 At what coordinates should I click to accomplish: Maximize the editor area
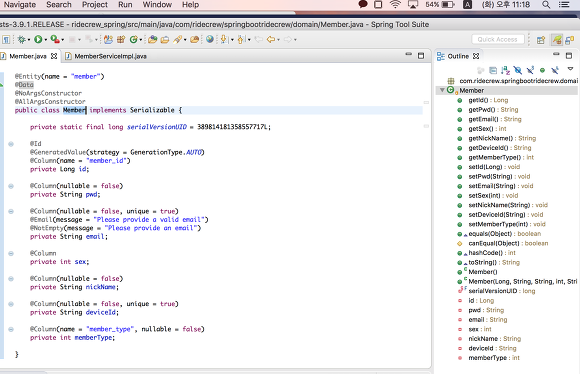[x=421, y=56]
